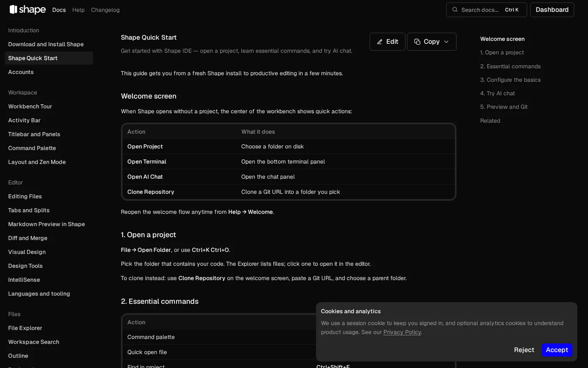
Task: Open Layout and Zen Mode page
Action: click(x=49, y=162)
